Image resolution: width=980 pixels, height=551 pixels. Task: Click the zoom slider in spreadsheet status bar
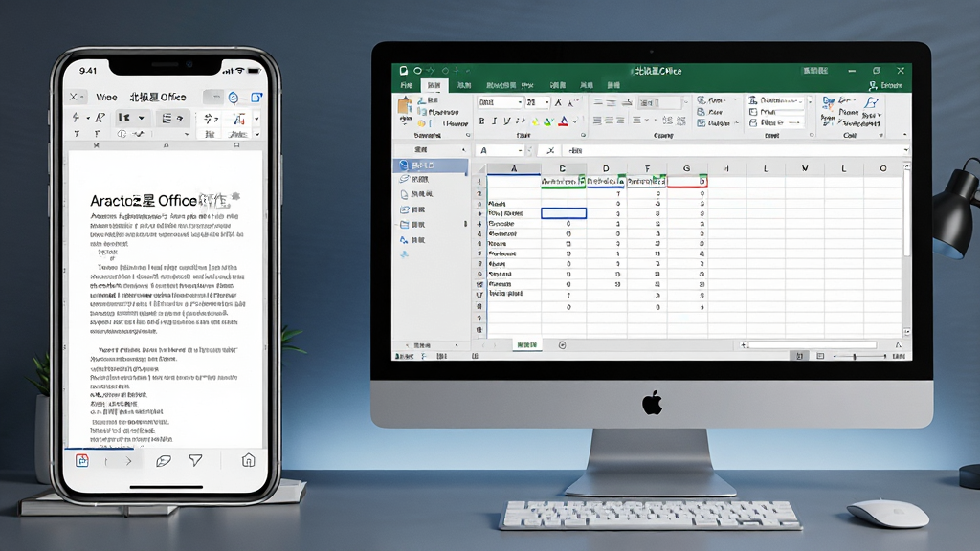pyautogui.click(x=855, y=356)
